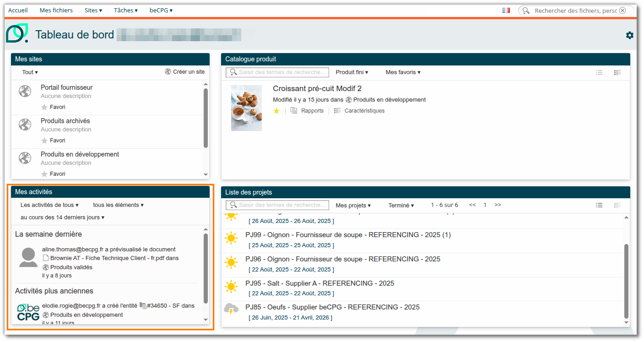Switch Catalogue produit to simple list view
Viewport: 644px width, 342px height.
click(599, 72)
